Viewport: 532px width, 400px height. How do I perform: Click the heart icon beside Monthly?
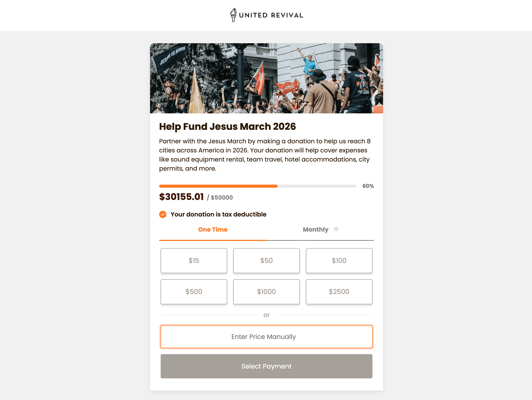336,229
